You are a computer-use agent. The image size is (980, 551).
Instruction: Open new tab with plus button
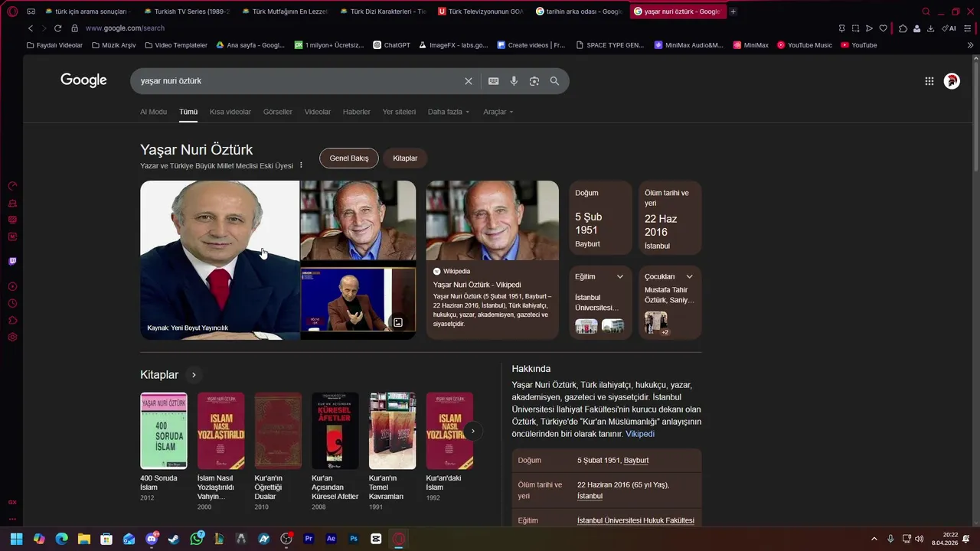click(x=733, y=11)
